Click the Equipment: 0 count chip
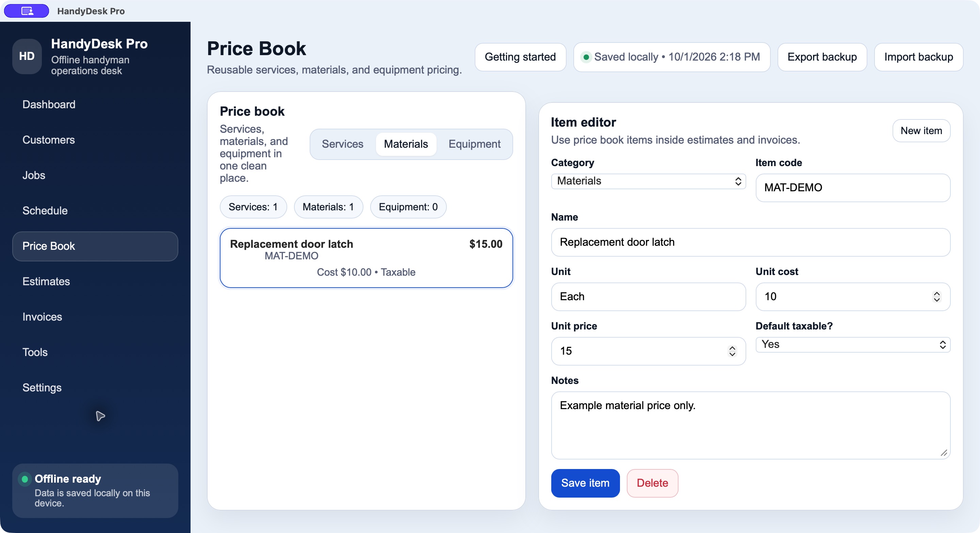This screenshot has height=533, width=980. (x=408, y=207)
